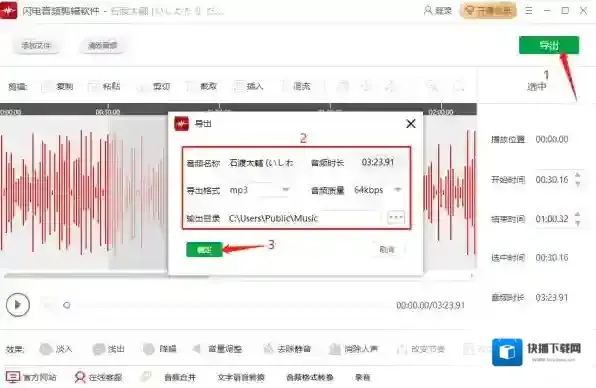Click the play button below the waveform
The width and height of the screenshot is (596, 388).
17,305
